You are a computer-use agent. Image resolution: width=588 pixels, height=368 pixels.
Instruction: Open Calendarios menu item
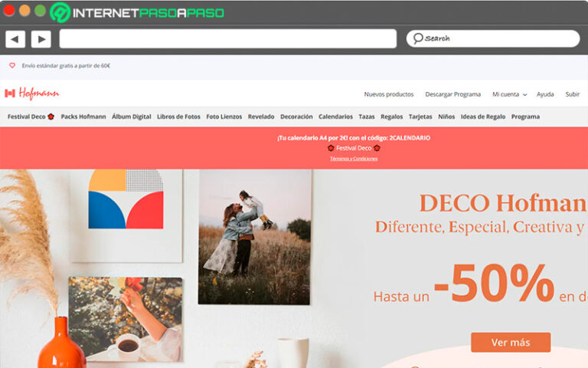click(x=335, y=117)
